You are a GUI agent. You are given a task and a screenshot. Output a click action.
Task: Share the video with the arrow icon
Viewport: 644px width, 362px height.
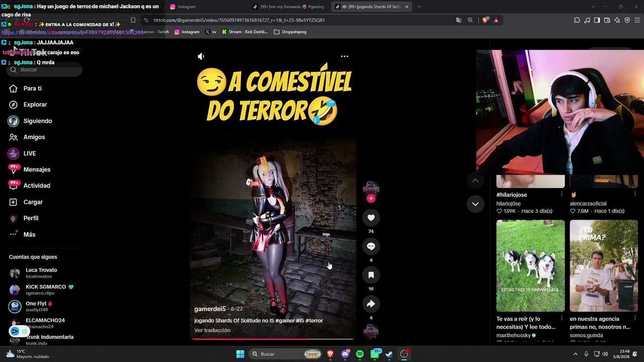371,304
